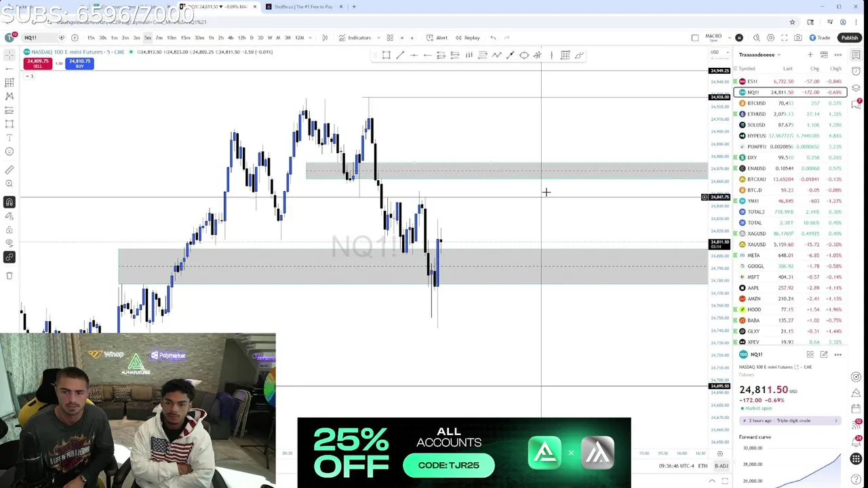The height and width of the screenshot is (488, 868).
Task: Toggle fullscreen mode icon
Action: pos(785,37)
